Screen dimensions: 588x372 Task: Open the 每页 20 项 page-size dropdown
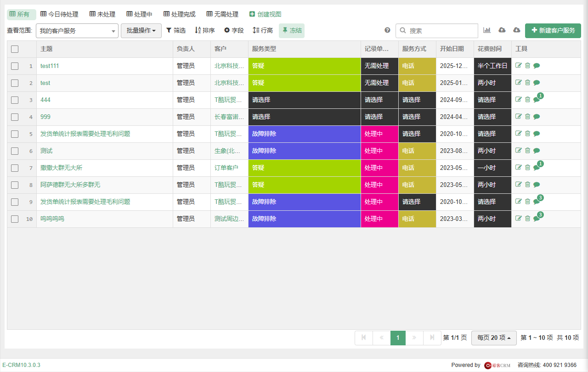click(494, 338)
